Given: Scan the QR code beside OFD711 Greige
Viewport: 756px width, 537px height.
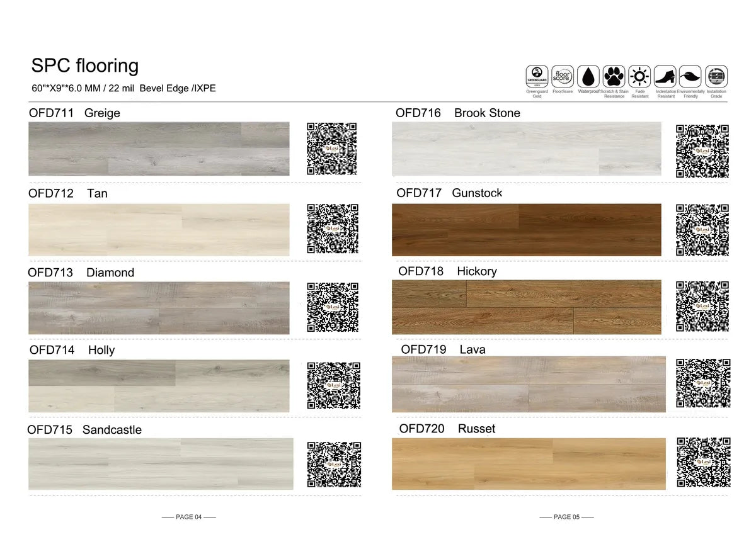Looking at the screenshot, I should click(x=332, y=148).
